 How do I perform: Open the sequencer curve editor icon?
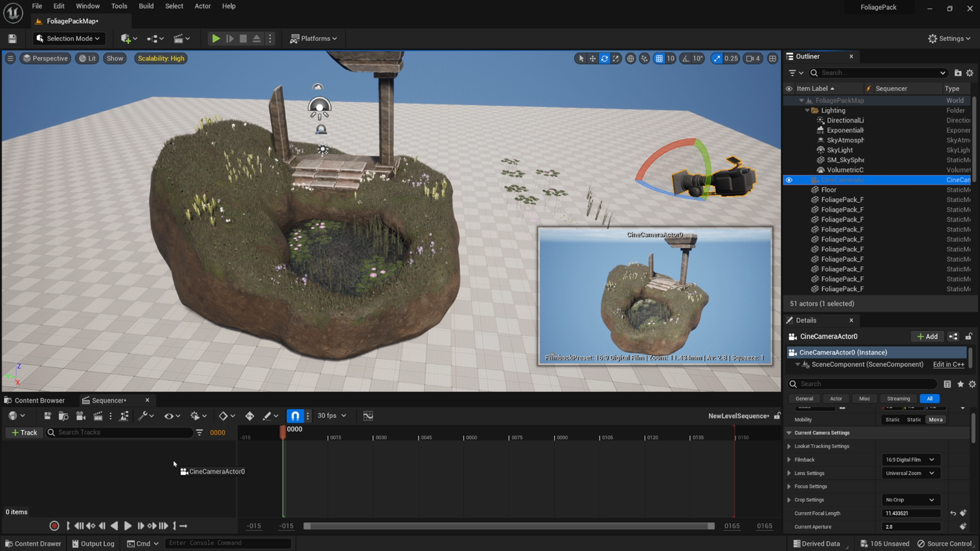[368, 416]
